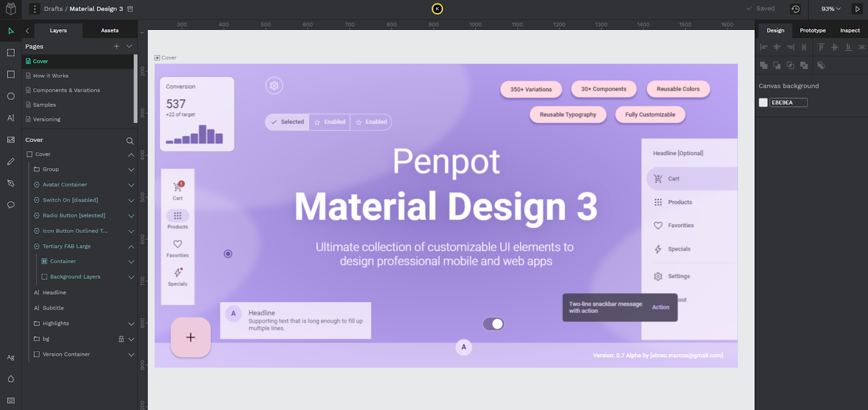Image resolution: width=868 pixels, height=410 pixels.
Task: Collapse the Pages list chevron
Action: 129,46
